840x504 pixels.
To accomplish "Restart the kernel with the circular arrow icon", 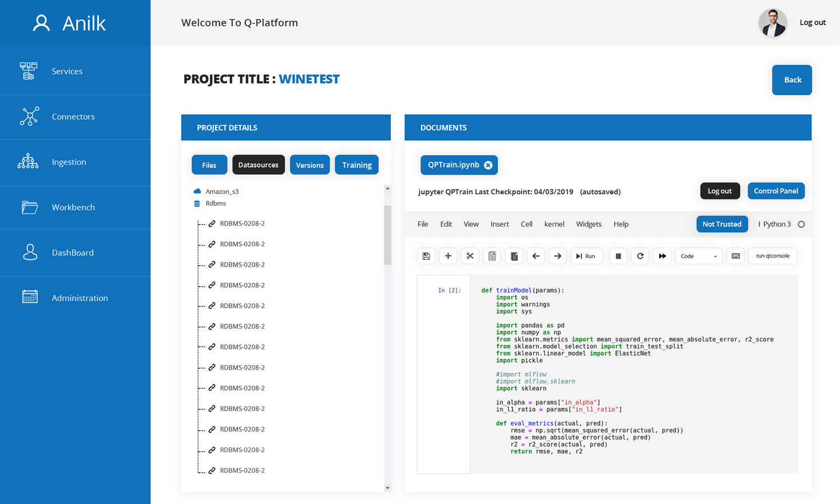I will point(640,256).
